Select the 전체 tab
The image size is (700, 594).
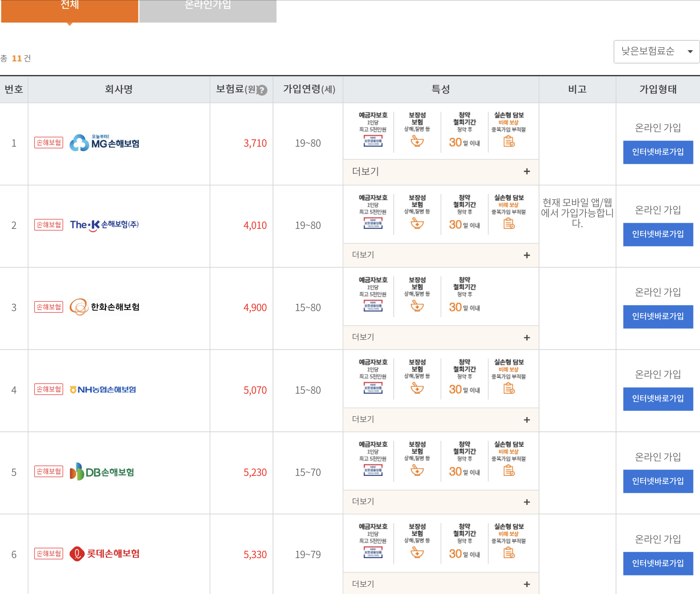[x=70, y=11]
